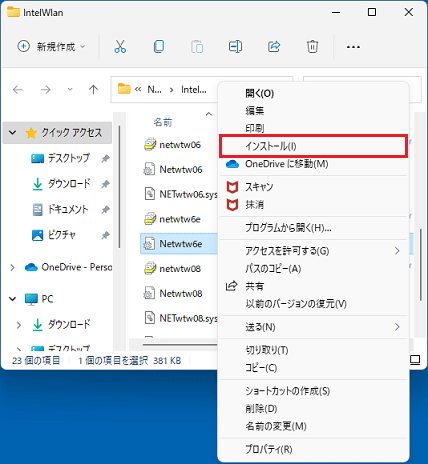Image resolution: width=428 pixels, height=464 pixels.
Task: Choose 開く(O) in context menu
Action: (313, 93)
